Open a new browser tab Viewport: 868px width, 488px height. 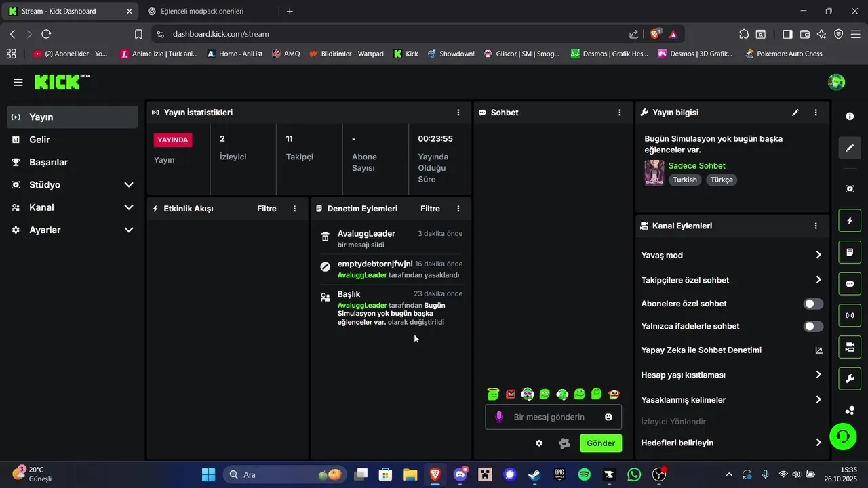pos(290,12)
